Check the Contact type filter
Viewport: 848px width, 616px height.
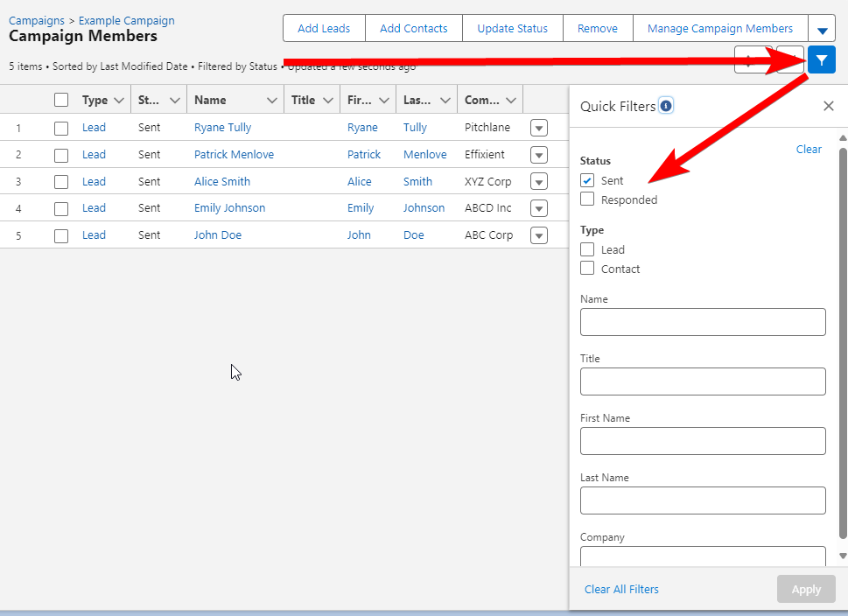[x=587, y=269]
